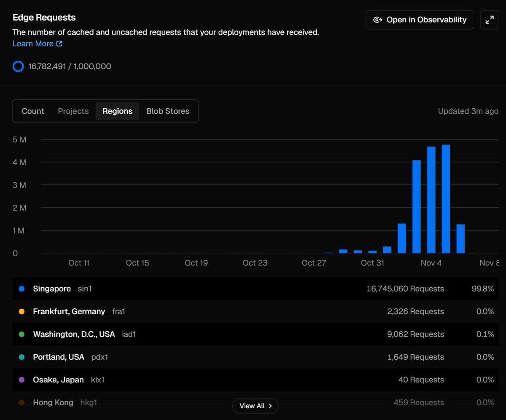The height and width of the screenshot is (420, 506).
Task: Click the purple dot next to Osaka, Japan
Action: [22, 380]
